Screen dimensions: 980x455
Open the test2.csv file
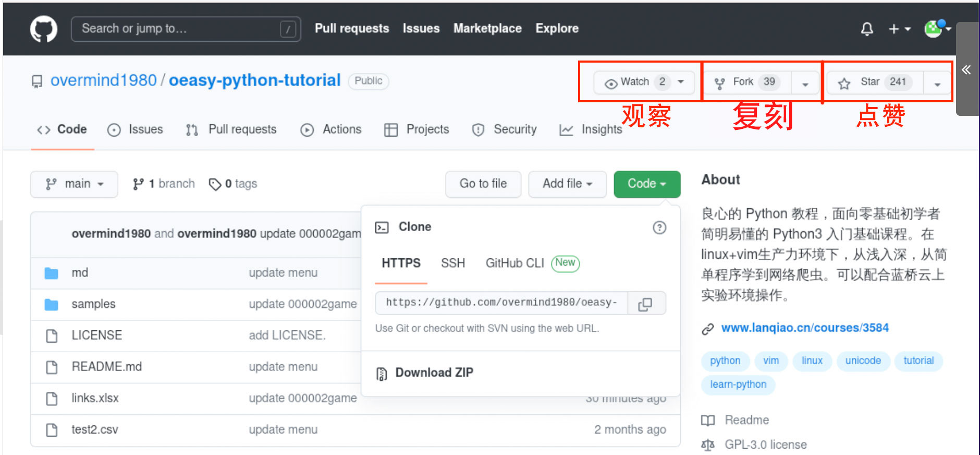tap(95, 429)
